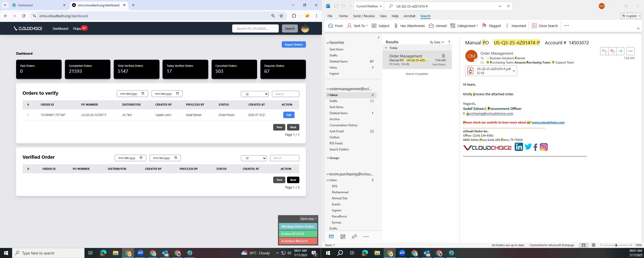Filter search results by Flagged
Viewport: 644px width, 258px height.
coord(492,26)
